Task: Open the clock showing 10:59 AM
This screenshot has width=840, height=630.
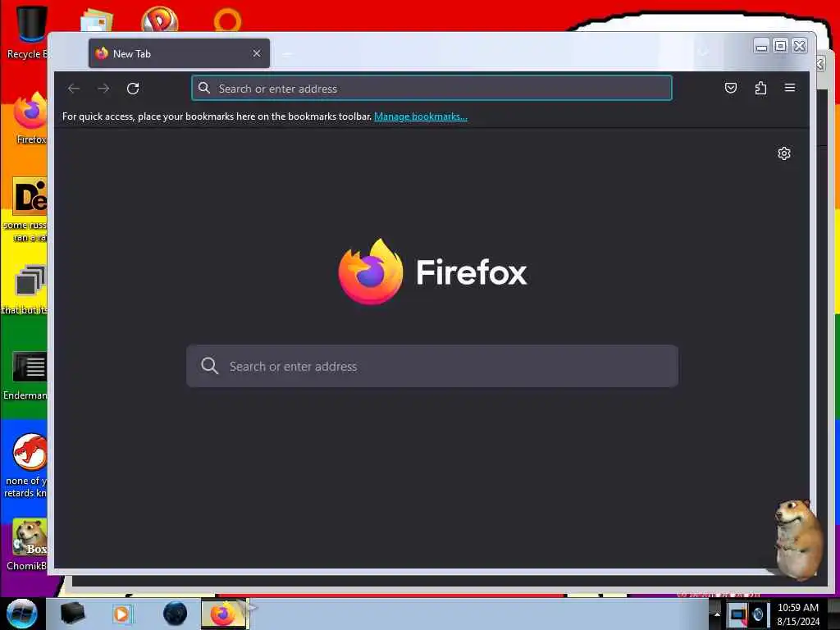Action: 797,614
